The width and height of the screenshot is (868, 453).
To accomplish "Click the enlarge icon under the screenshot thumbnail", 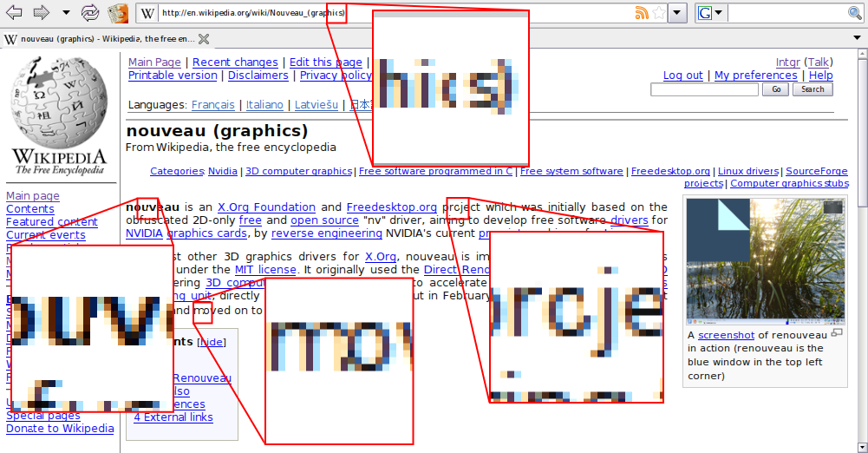I will click(837, 333).
